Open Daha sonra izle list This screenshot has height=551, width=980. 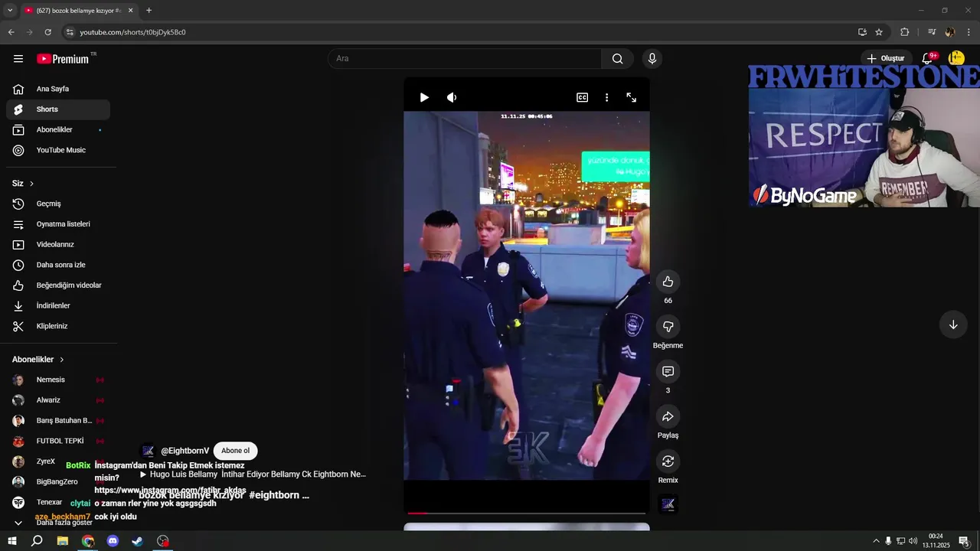tap(58, 265)
